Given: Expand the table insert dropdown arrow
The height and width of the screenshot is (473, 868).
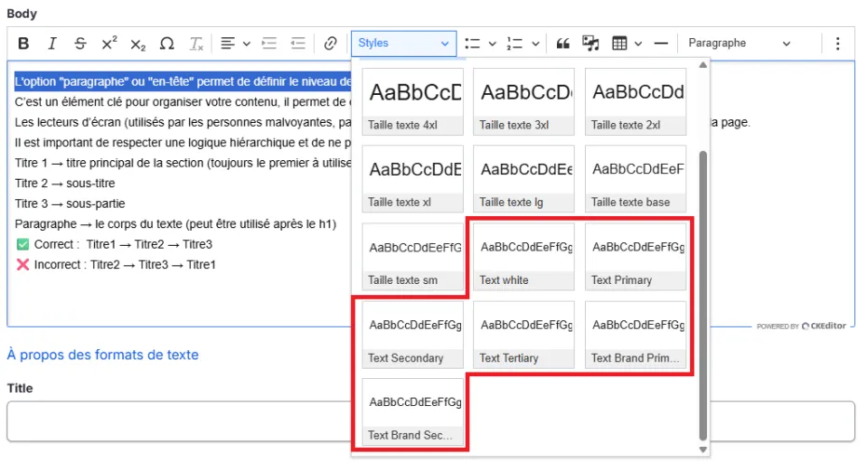Looking at the screenshot, I should (x=638, y=43).
